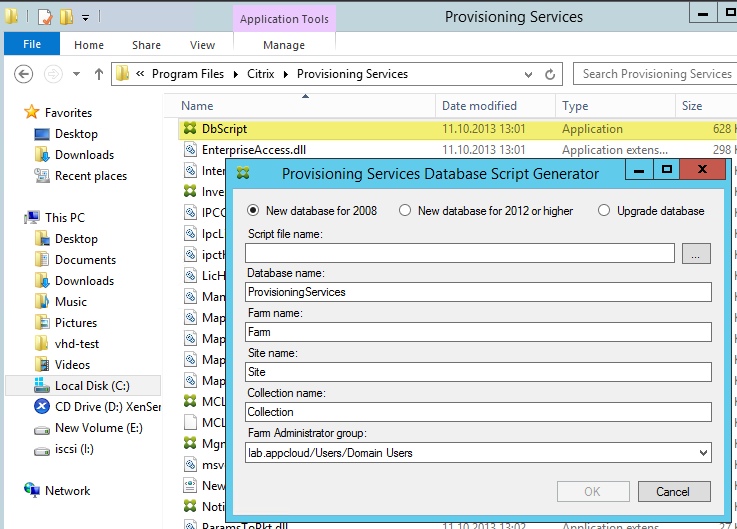Click Program Files in address breadcrumb
This screenshot has height=529, width=737.
point(188,74)
